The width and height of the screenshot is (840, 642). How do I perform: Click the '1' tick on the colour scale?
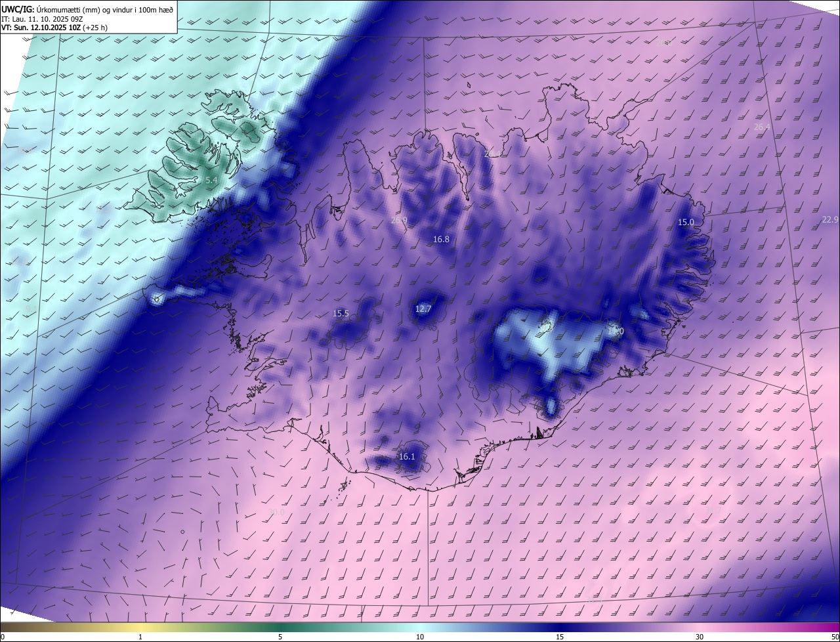(x=140, y=637)
